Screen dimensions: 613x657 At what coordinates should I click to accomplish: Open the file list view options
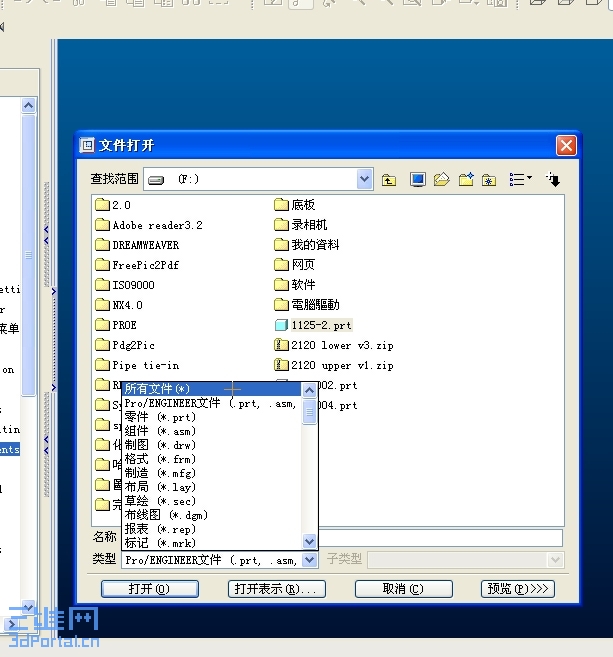click(520, 179)
